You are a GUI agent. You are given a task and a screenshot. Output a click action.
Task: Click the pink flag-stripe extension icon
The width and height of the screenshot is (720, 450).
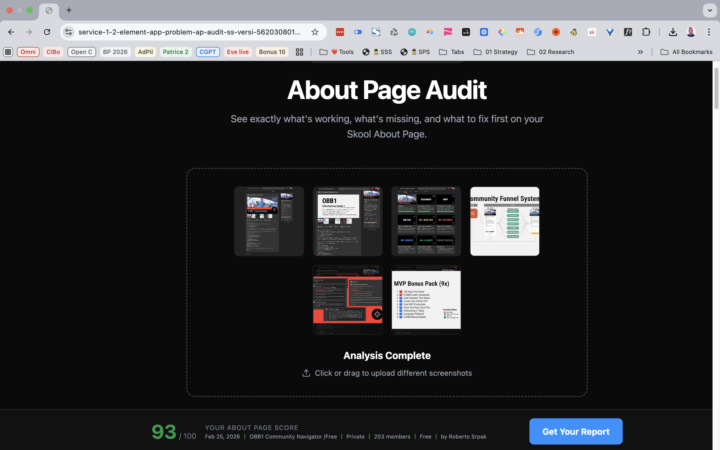[448, 32]
